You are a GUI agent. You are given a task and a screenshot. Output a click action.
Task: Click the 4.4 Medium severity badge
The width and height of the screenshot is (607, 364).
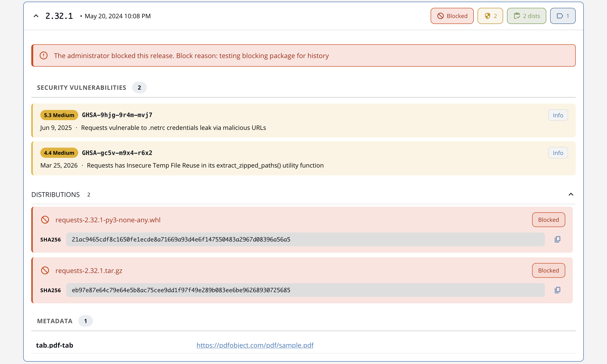(59, 153)
